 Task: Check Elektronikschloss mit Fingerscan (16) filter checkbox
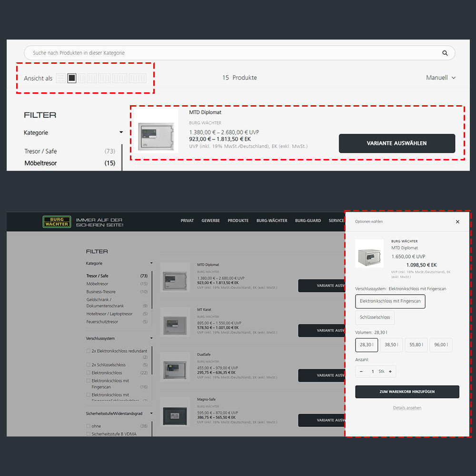click(x=89, y=381)
